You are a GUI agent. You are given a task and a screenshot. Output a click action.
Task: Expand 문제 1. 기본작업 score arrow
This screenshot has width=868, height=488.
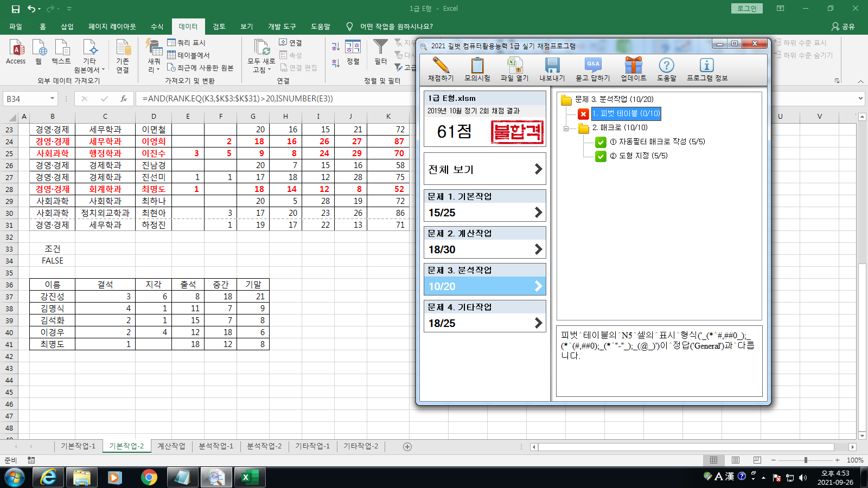click(538, 213)
